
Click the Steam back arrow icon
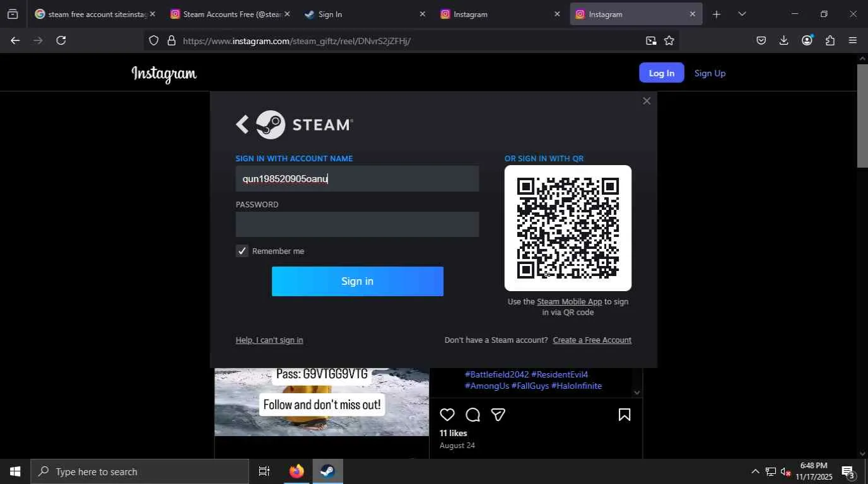242,124
